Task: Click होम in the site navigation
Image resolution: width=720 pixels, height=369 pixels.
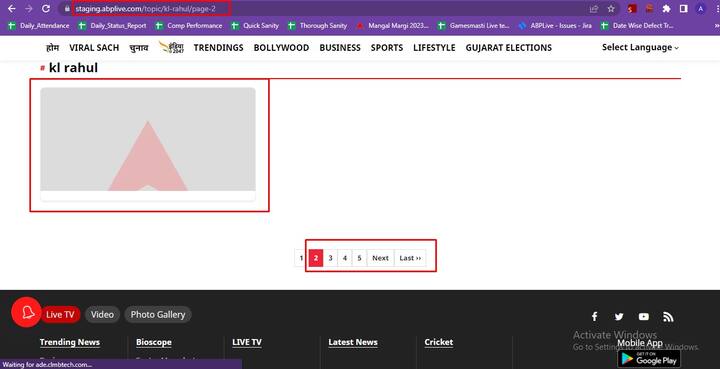Action: (x=52, y=48)
